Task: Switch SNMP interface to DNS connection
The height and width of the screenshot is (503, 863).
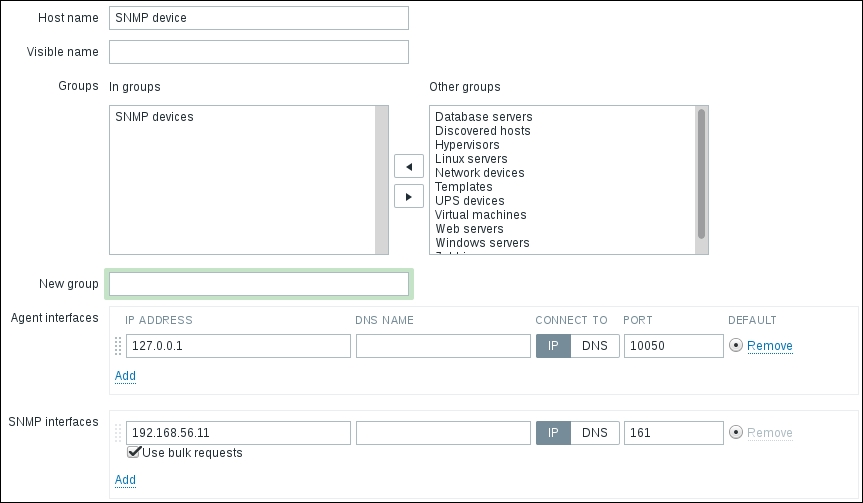Action: tap(594, 433)
